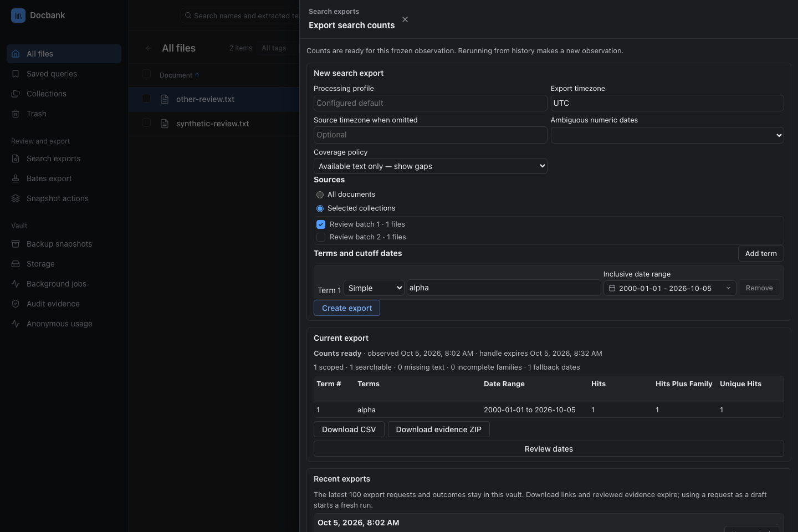The width and height of the screenshot is (798, 532).
Task: Click the Collections icon in sidebar
Action: [x=16, y=94]
